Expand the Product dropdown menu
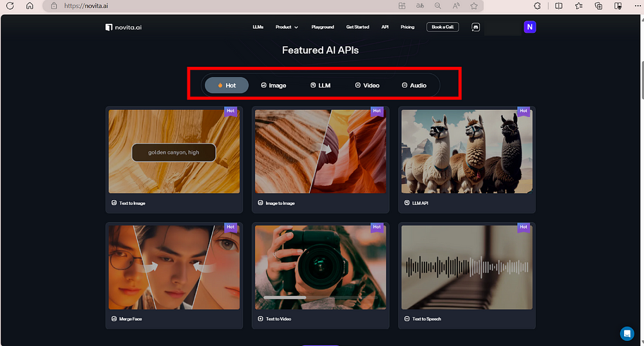Viewport: 644px width, 346px height. click(287, 27)
